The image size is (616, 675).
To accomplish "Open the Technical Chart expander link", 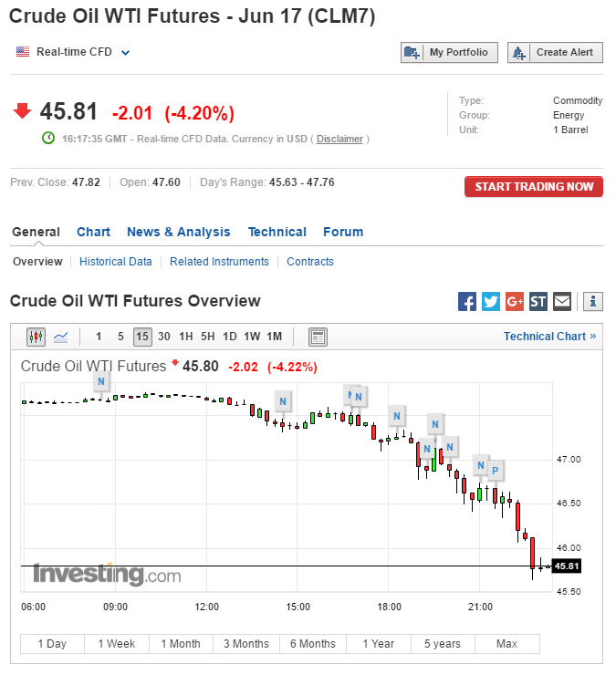I will click(x=549, y=337).
